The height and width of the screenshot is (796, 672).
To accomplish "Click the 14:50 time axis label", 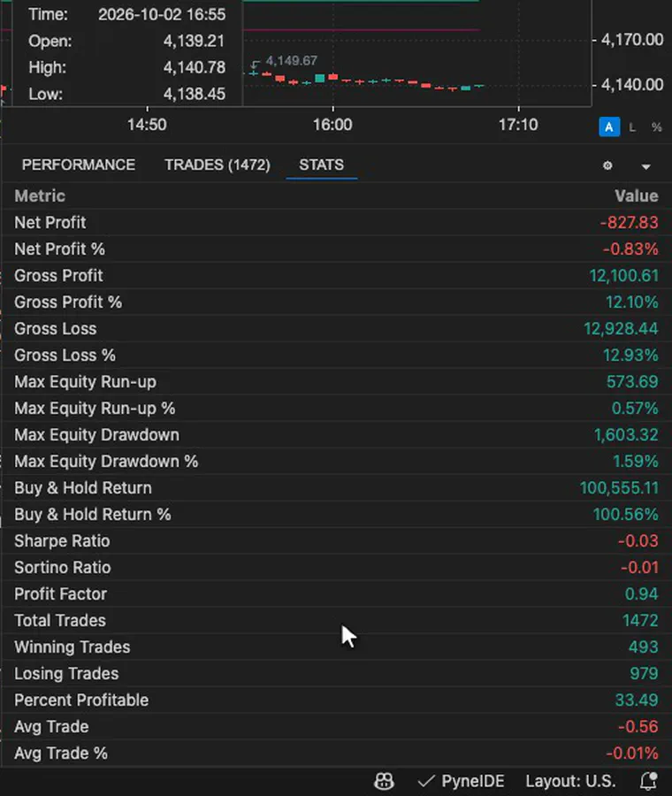I will (x=147, y=125).
